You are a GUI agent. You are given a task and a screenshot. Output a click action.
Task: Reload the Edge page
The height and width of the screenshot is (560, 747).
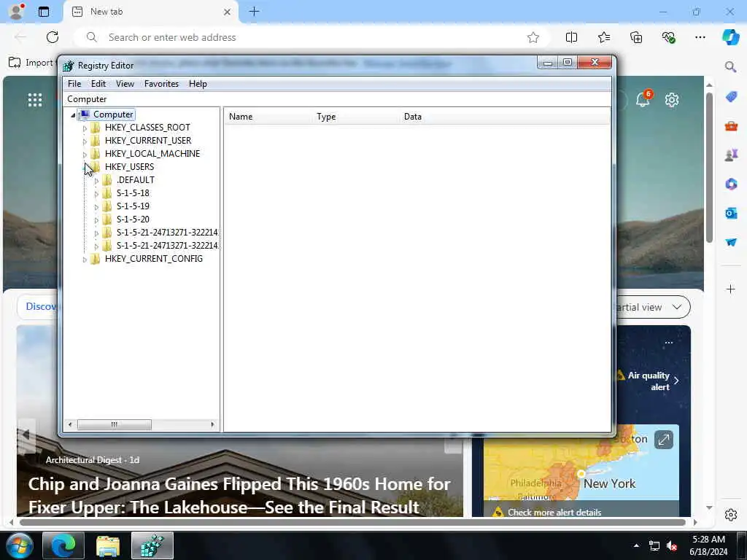[53, 37]
